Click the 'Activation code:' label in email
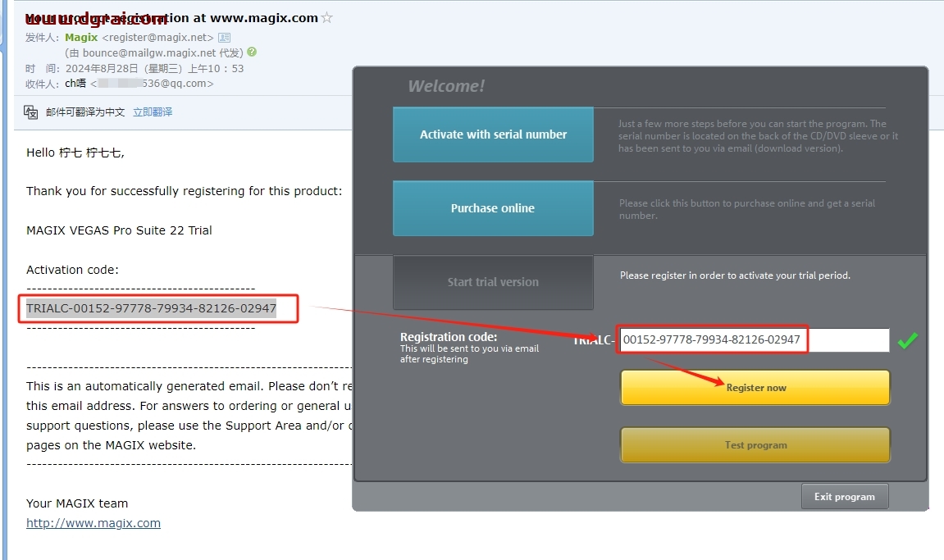The height and width of the screenshot is (560, 944). point(72,270)
